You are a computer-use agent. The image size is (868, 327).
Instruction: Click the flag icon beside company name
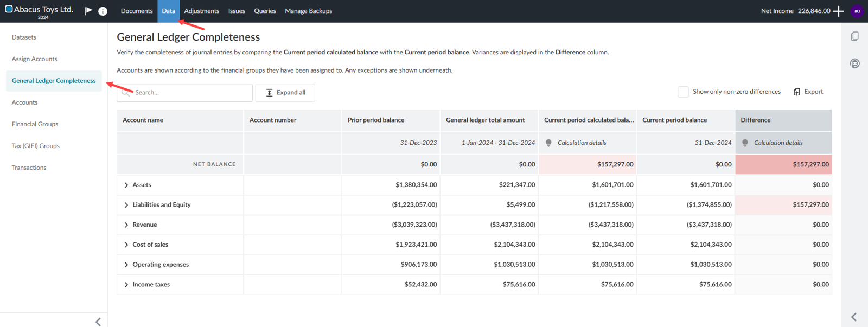click(x=88, y=11)
